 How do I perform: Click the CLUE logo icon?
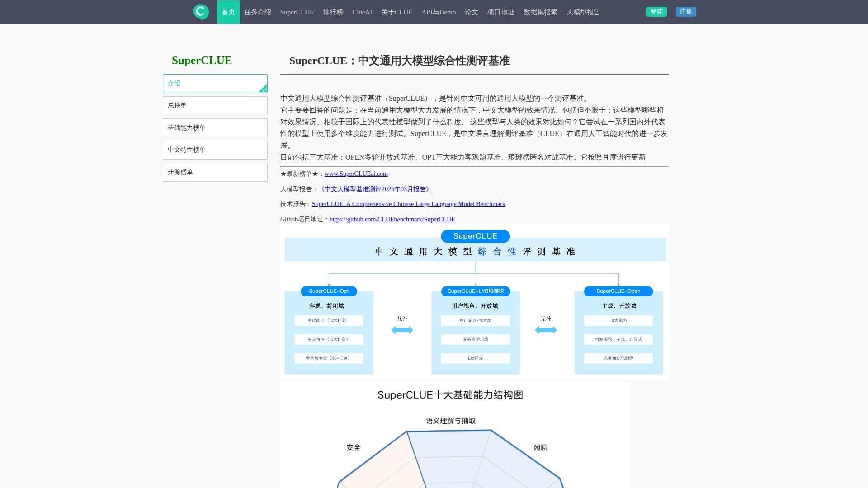tap(201, 12)
